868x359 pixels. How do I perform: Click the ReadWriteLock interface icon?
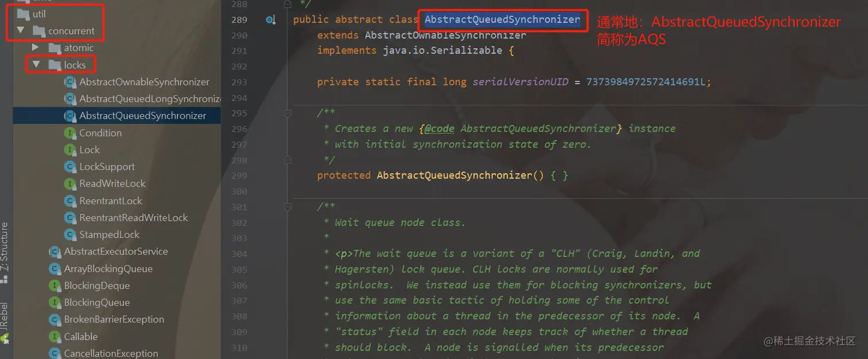coord(70,184)
